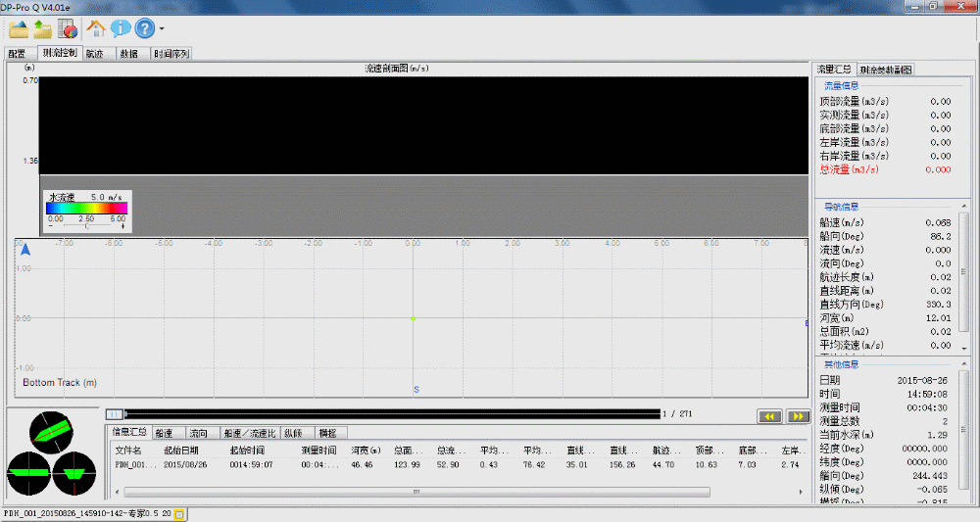
Task: Click the yellow fast-forward button
Action: click(798, 416)
